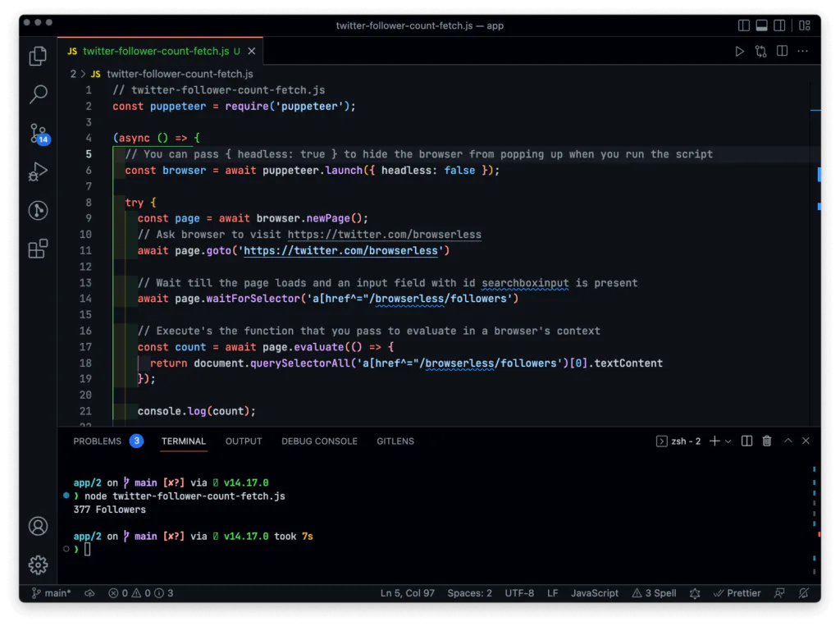Open errors and warnings count in status bar
Screen dimensions: 840x626
click(141, 592)
